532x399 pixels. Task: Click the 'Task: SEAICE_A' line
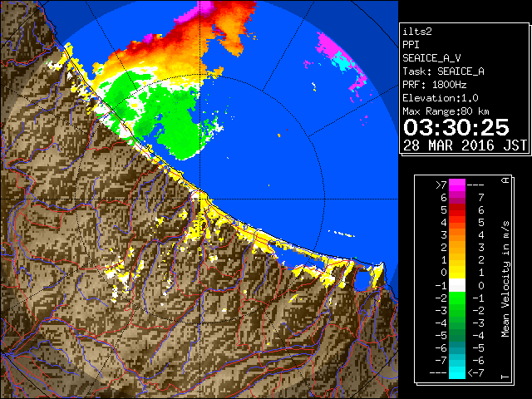pos(443,71)
